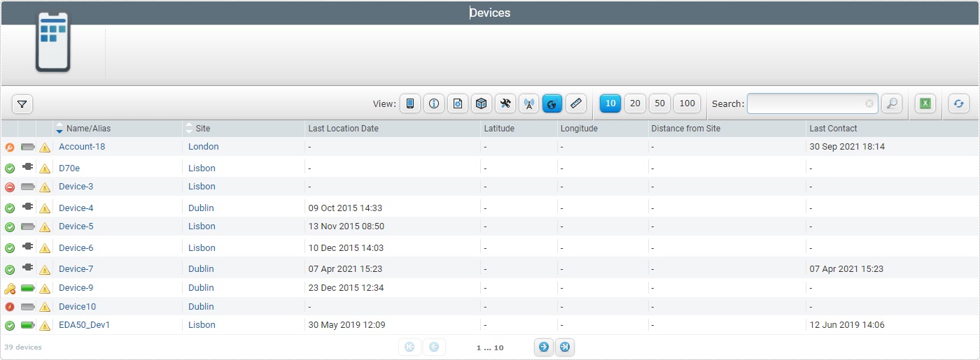Switch to the ruler view icon
This screenshot has width=980, height=360.
(576, 103)
